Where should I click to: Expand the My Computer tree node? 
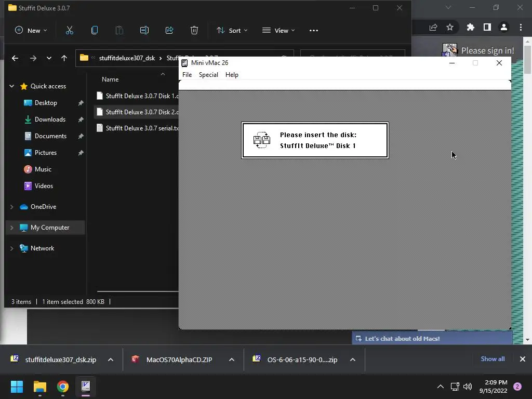11,228
